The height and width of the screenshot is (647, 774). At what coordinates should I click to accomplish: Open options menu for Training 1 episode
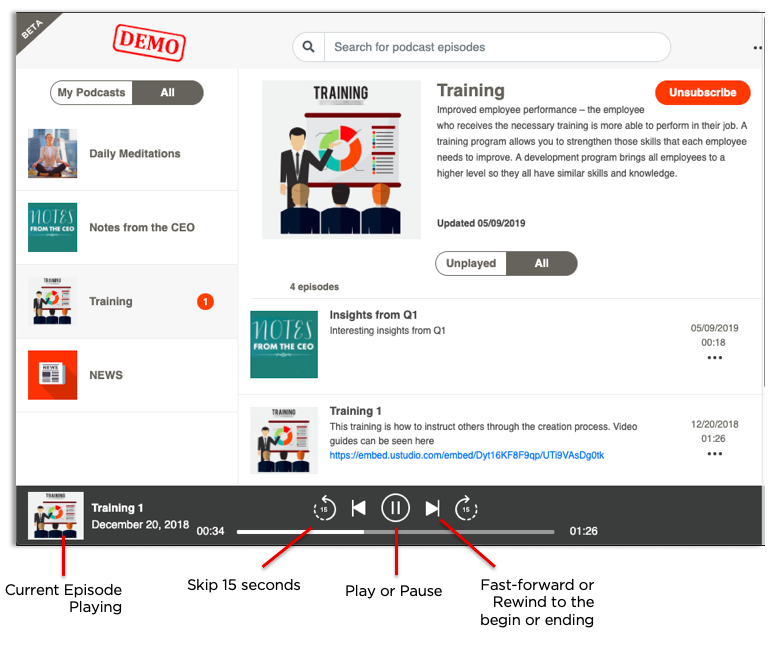(714, 454)
